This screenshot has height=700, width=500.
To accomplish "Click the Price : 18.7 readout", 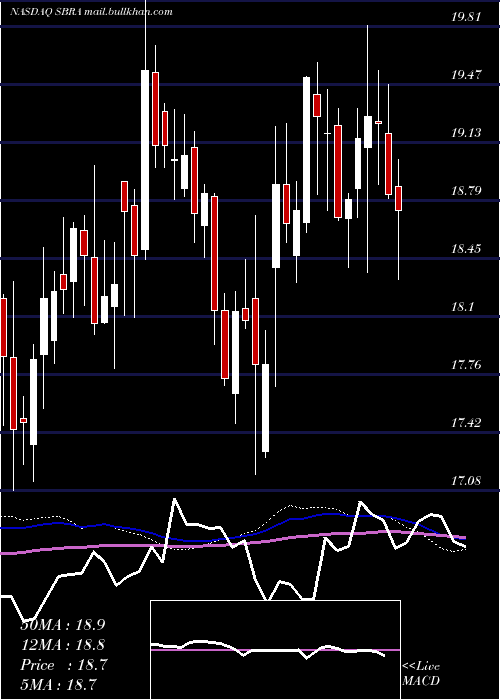I will tap(63, 665).
